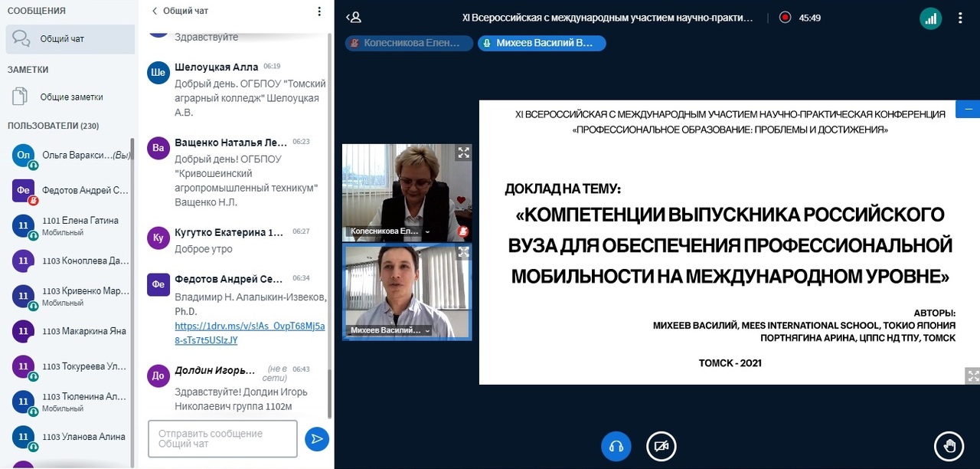
Task: Click the send message arrow button
Action: pos(316,439)
